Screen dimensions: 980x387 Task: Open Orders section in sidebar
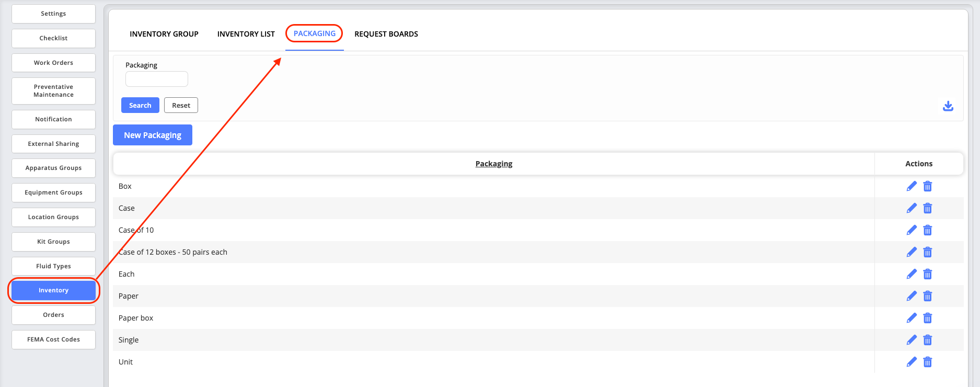click(x=53, y=315)
